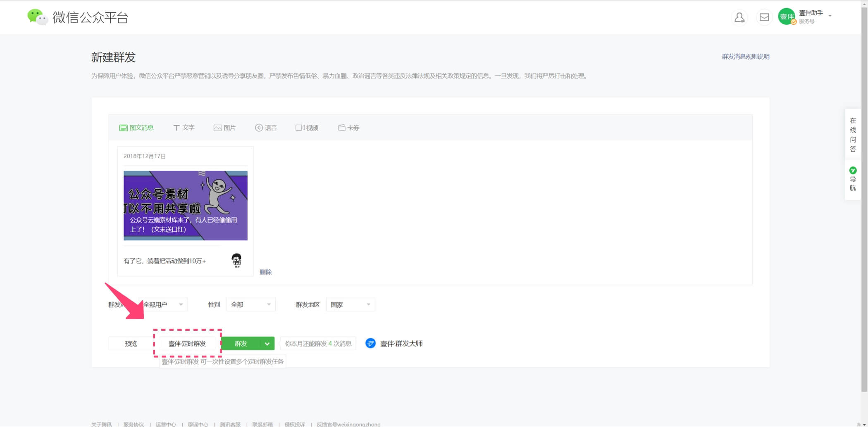Click the WeChat logo icon
The height and width of the screenshot is (427, 868).
click(37, 17)
